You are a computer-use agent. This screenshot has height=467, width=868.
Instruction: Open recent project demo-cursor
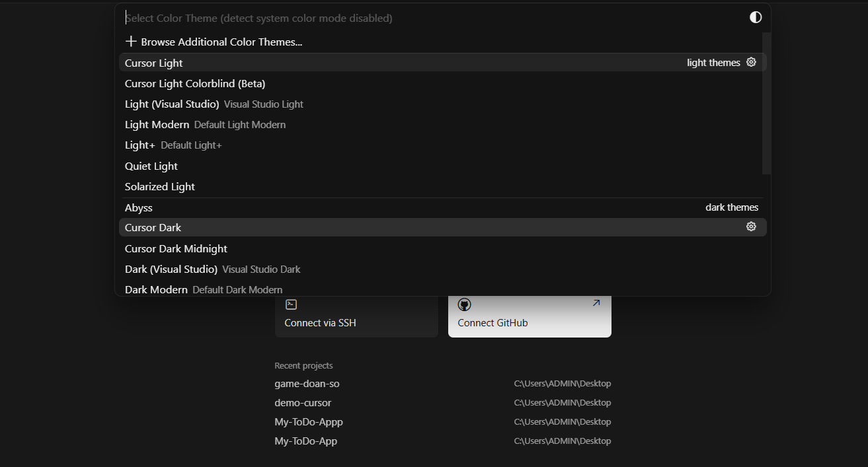303,402
